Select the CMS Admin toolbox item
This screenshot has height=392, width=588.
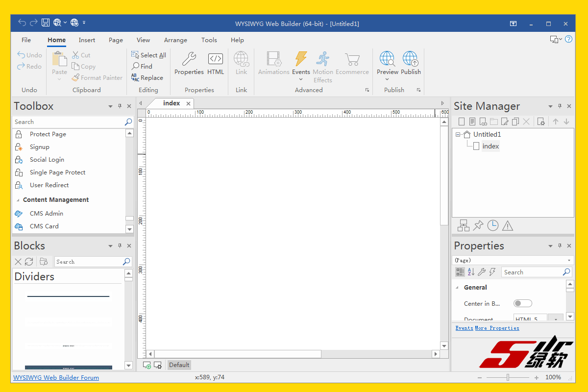click(x=46, y=214)
